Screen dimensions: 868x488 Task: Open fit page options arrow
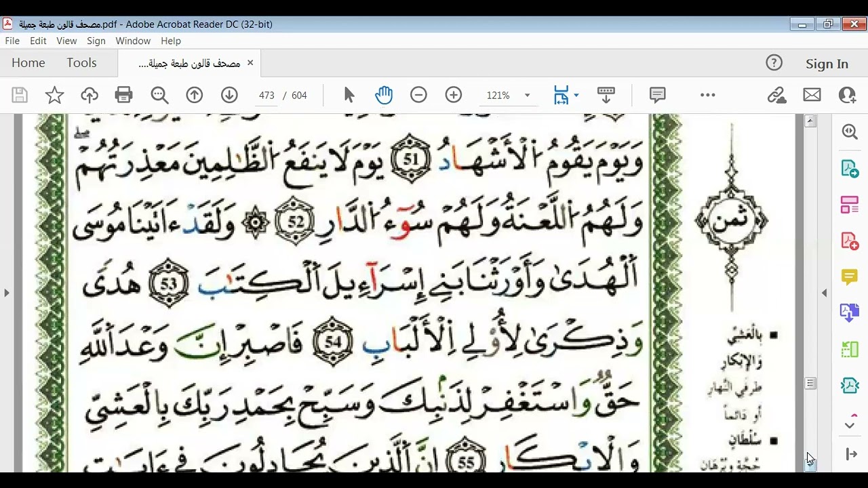[x=576, y=96]
